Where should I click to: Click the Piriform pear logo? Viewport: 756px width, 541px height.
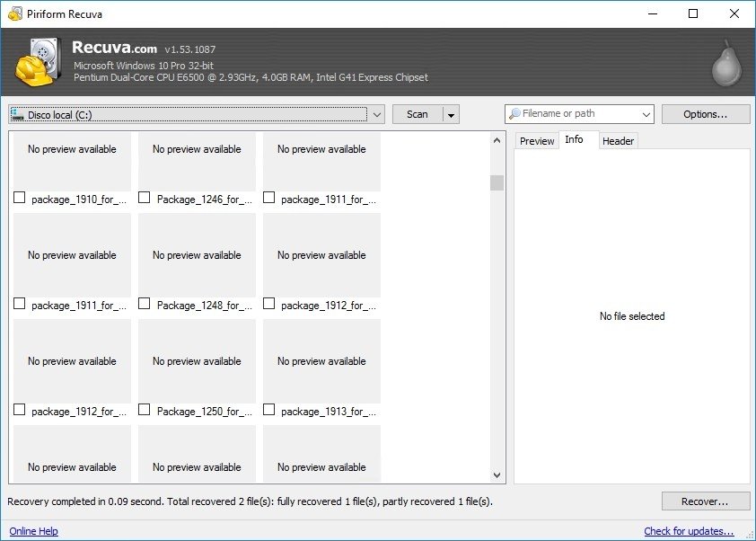pos(726,64)
